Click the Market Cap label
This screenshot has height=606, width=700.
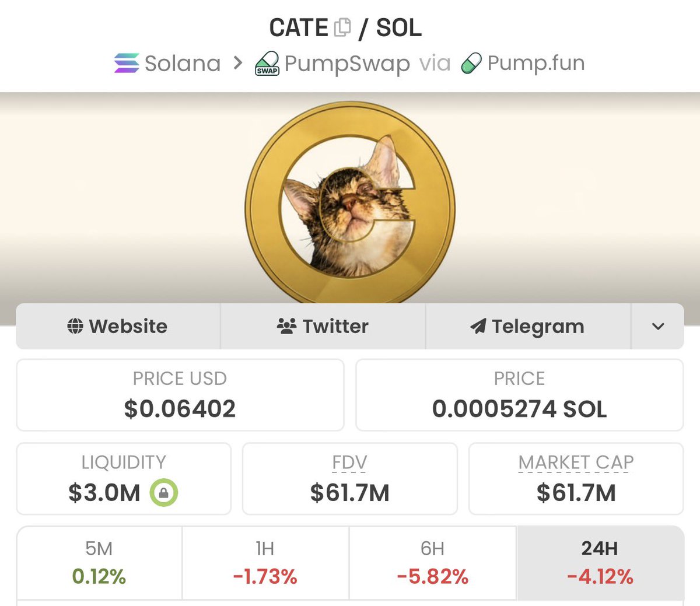pyautogui.click(x=576, y=463)
